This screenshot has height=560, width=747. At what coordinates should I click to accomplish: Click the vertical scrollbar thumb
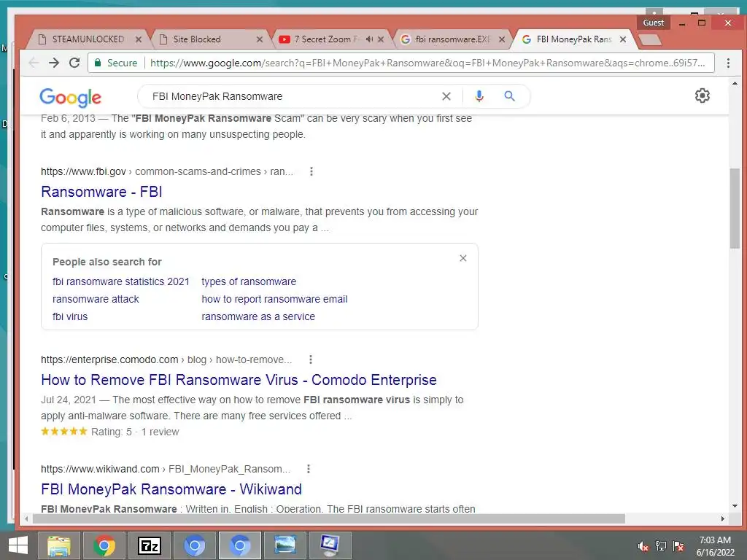[x=735, y=208]
